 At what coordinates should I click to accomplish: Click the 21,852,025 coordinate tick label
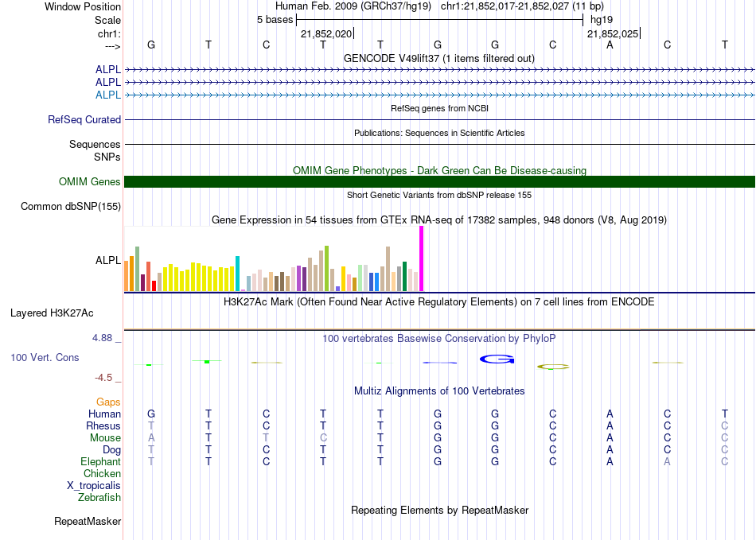tap(612, 33)
